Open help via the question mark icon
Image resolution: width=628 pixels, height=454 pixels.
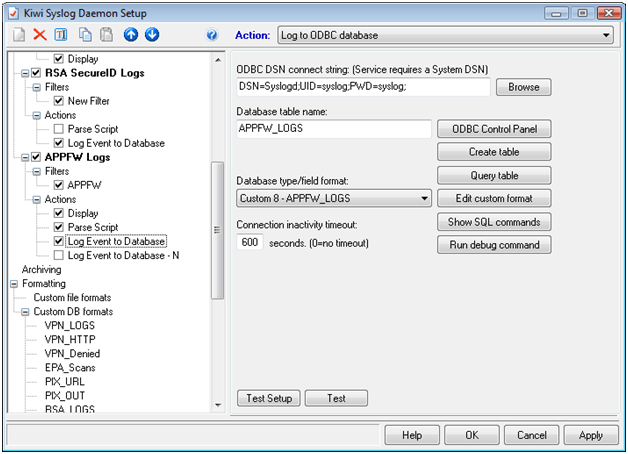tap(211, 35)
